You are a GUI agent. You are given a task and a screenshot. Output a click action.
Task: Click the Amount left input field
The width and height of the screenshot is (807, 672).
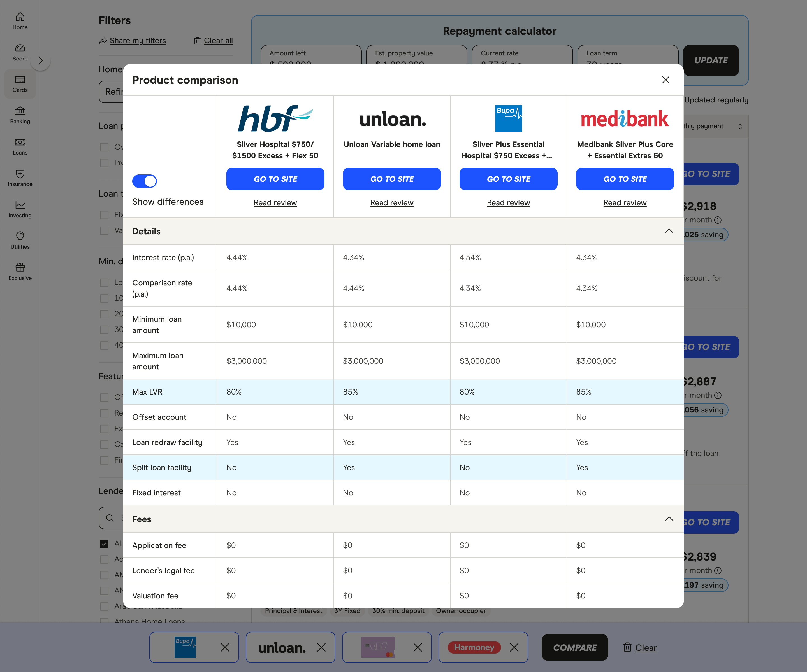coord(311,55)
